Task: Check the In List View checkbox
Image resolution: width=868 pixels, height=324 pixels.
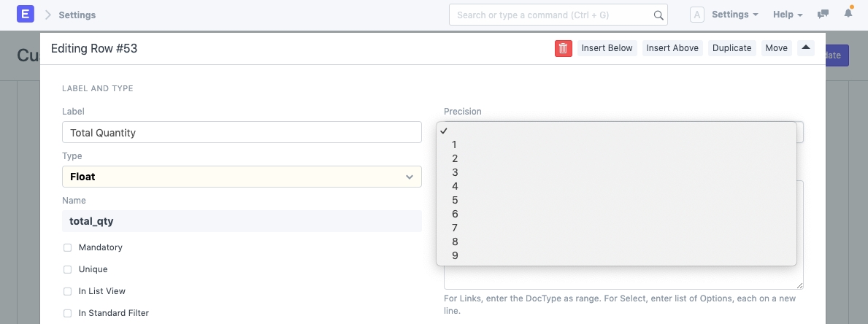Action: tap(68, 292)
